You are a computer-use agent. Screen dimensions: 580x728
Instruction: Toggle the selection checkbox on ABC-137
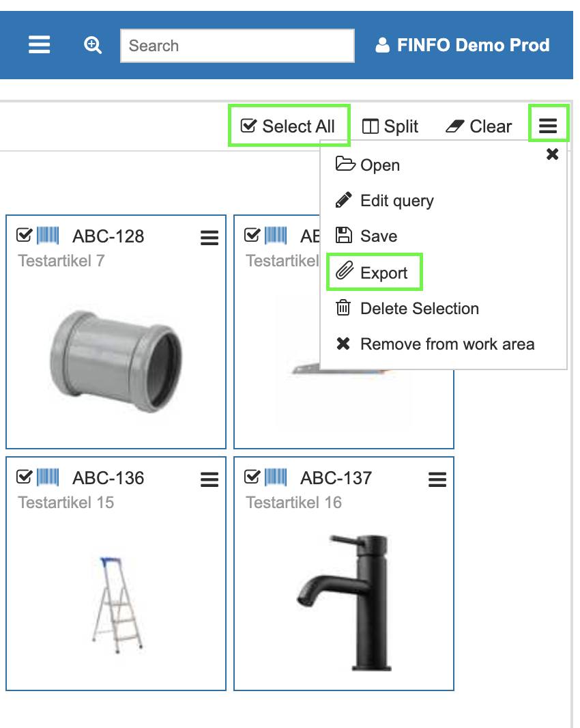(254, 477)
